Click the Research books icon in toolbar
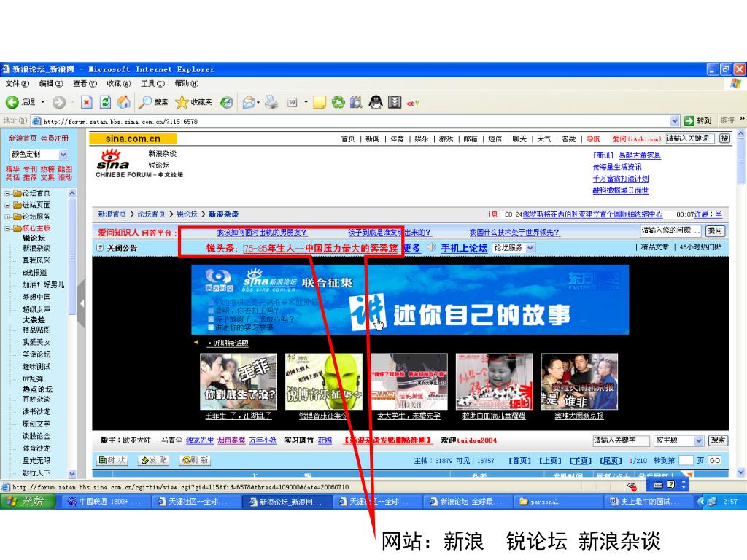The height and width of the screenshot is (560, 747). 356,102
